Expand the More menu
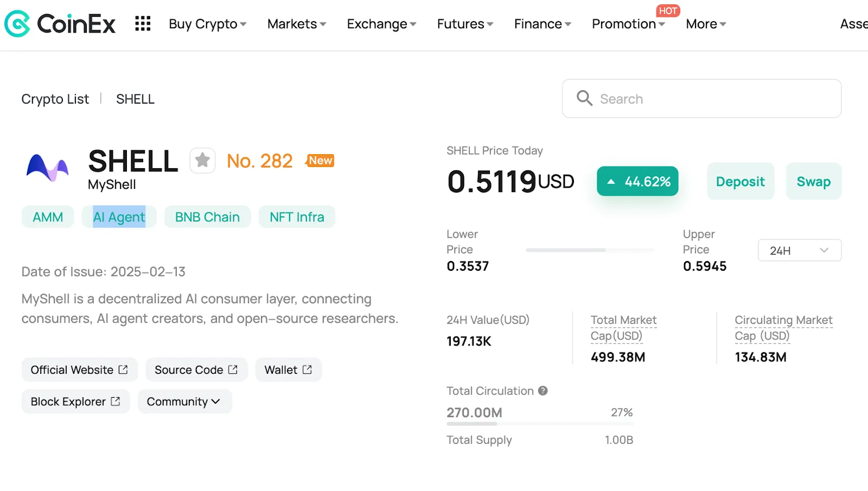 click(706, 24)
